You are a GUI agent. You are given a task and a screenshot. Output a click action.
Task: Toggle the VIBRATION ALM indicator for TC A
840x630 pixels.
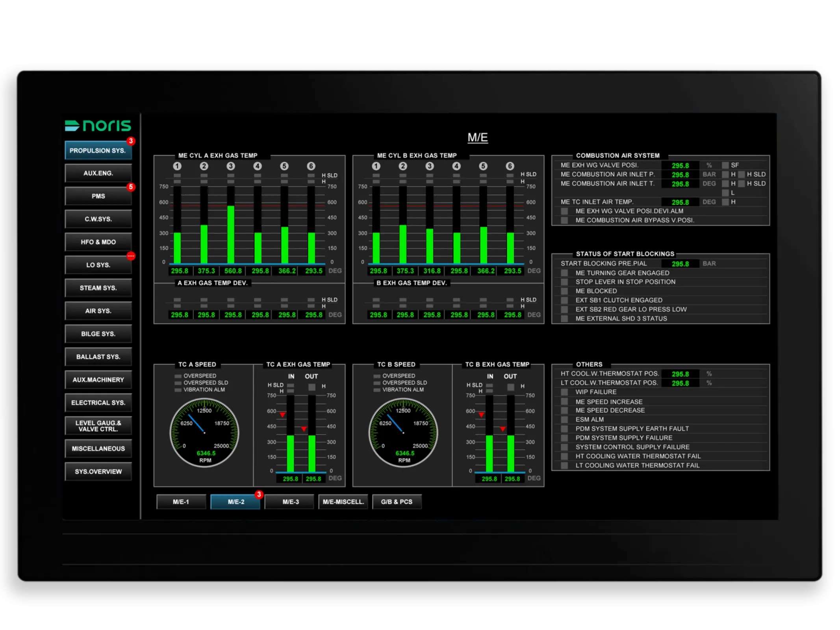(x=177, y=389)
